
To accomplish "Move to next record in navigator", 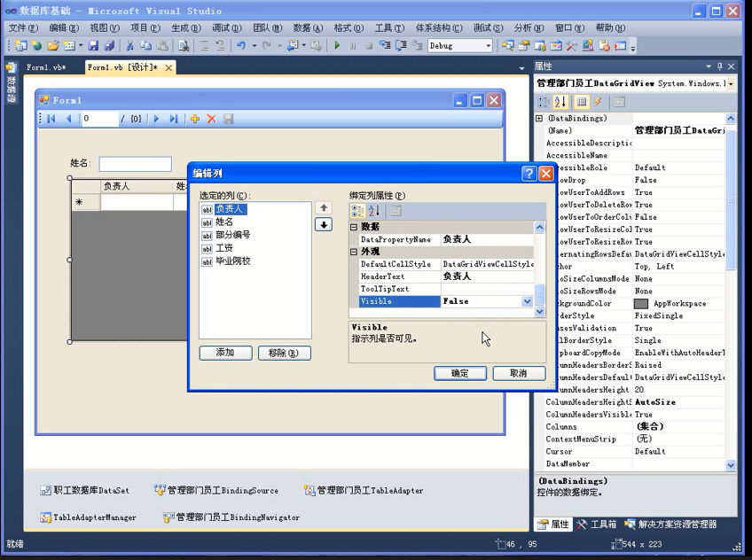I will 156,119.
